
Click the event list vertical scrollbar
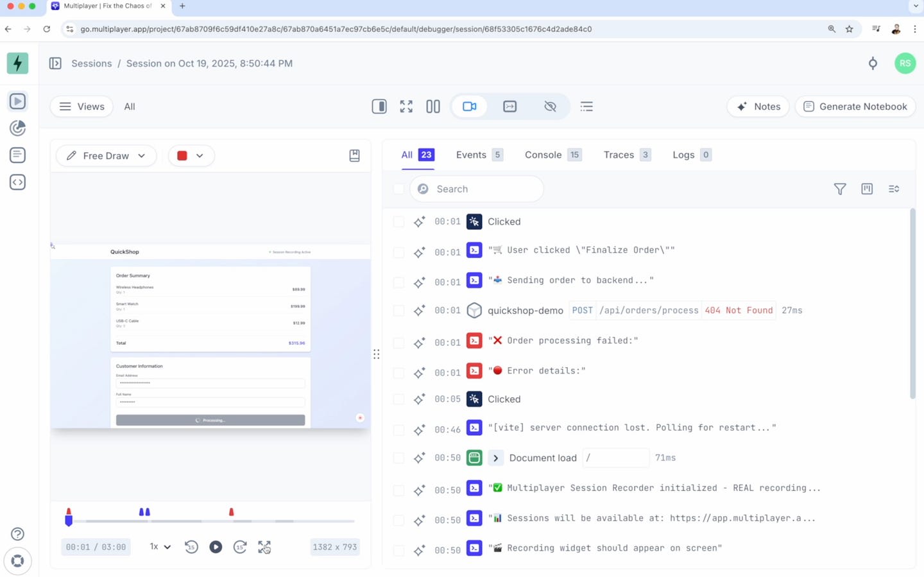tap(912, 303)
